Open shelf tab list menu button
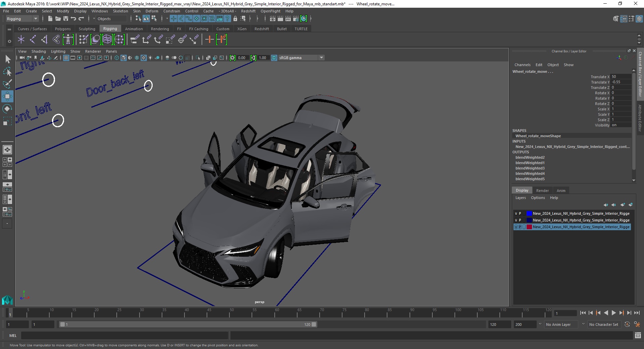 tap(9, 30)
